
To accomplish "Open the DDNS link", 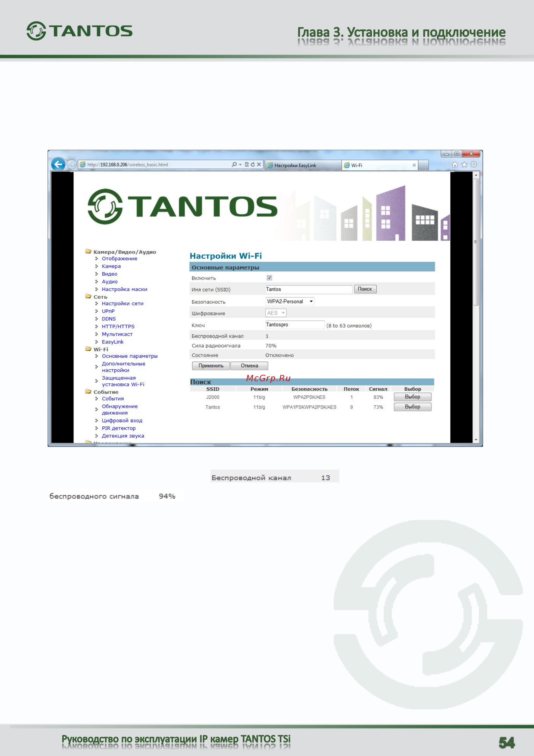I will point(109,319).
